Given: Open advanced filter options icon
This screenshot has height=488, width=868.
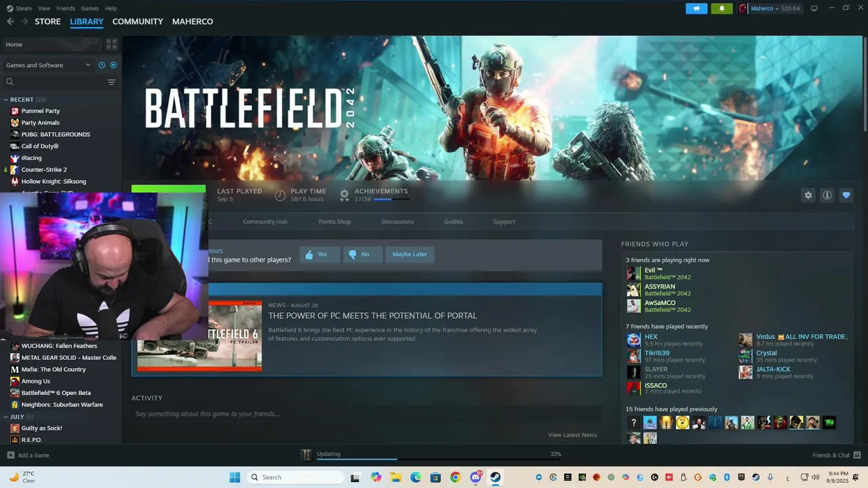Looking at the screenshot, I should pyautogui.click(x=112, y=82).
